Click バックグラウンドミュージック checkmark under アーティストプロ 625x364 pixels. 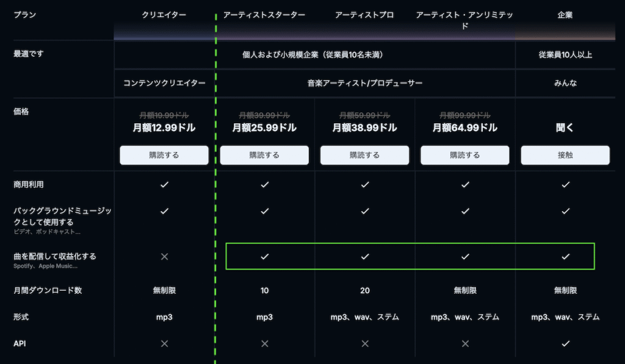point(364,211)
